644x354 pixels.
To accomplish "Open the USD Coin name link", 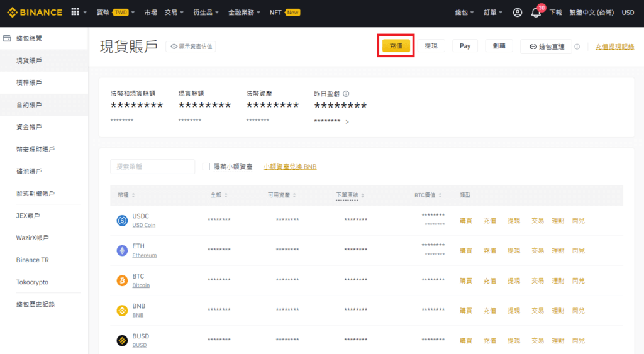I will pos(144,225).
